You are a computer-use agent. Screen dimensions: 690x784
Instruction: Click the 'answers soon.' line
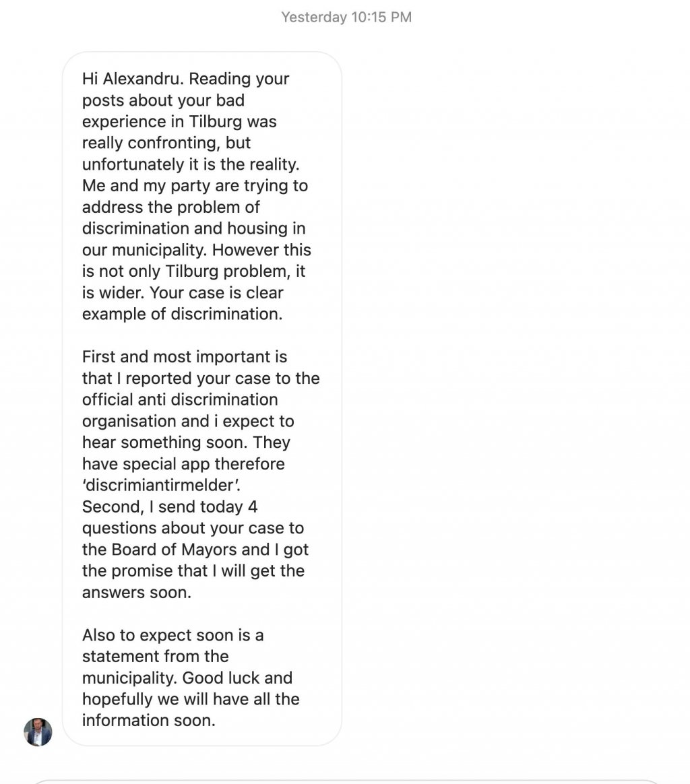tap(137, 592)
